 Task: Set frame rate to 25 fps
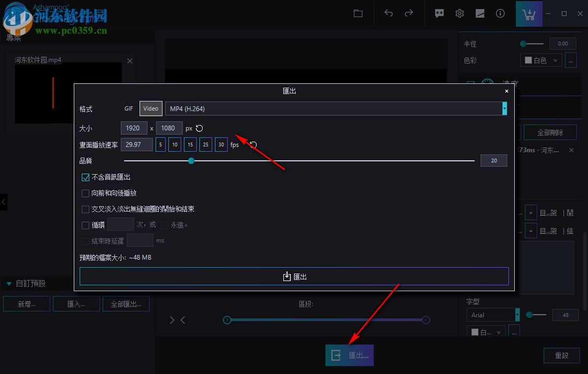tap(205, 145)
